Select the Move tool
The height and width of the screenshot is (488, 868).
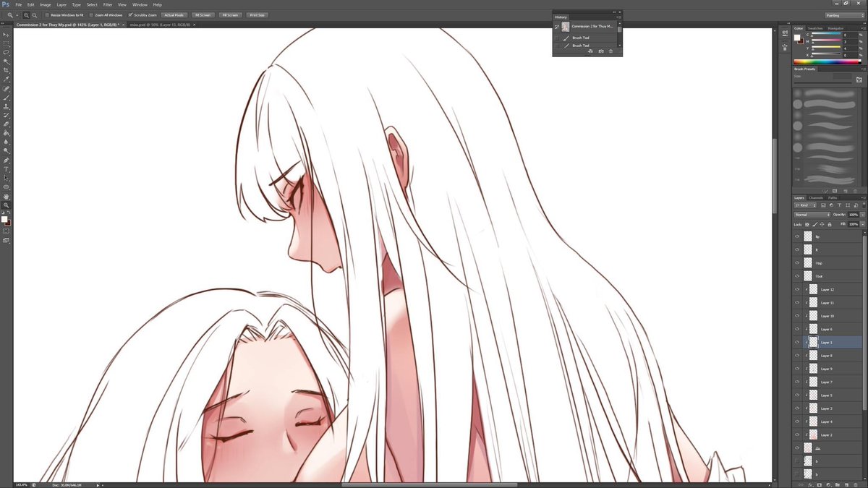point(7,35)
